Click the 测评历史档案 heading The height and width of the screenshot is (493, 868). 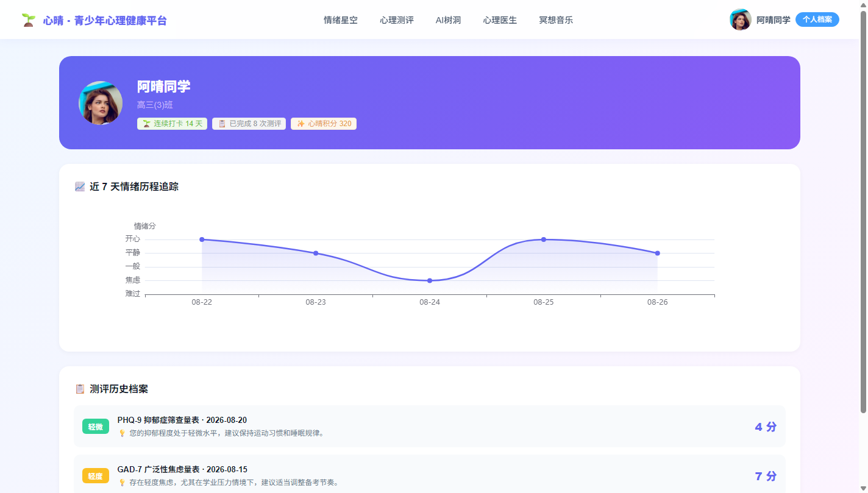tap(119, 389)
